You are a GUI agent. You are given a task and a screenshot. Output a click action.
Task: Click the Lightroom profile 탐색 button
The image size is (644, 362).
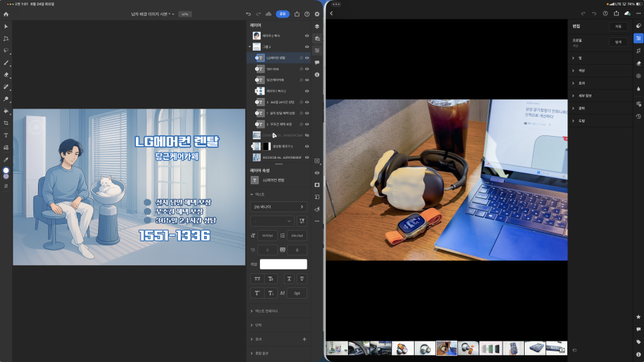(x=618, y=42)
